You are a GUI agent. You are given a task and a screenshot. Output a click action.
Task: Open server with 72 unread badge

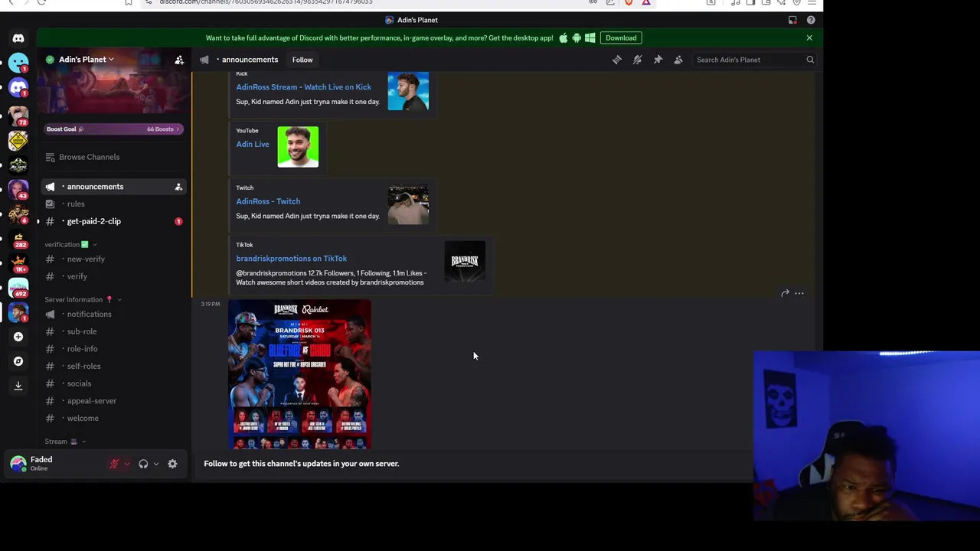[x=18, y=115]
